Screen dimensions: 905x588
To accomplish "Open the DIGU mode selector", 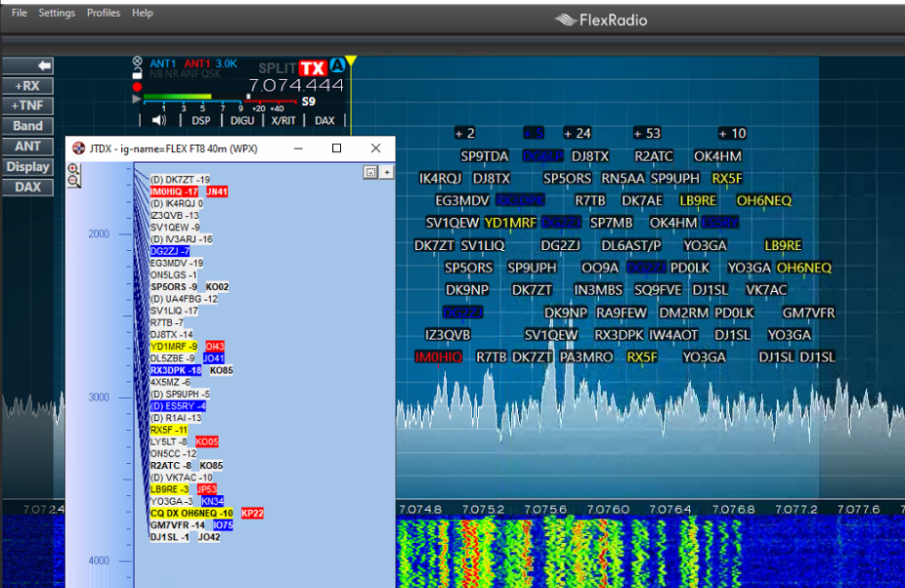I will (x=241, y=121).
